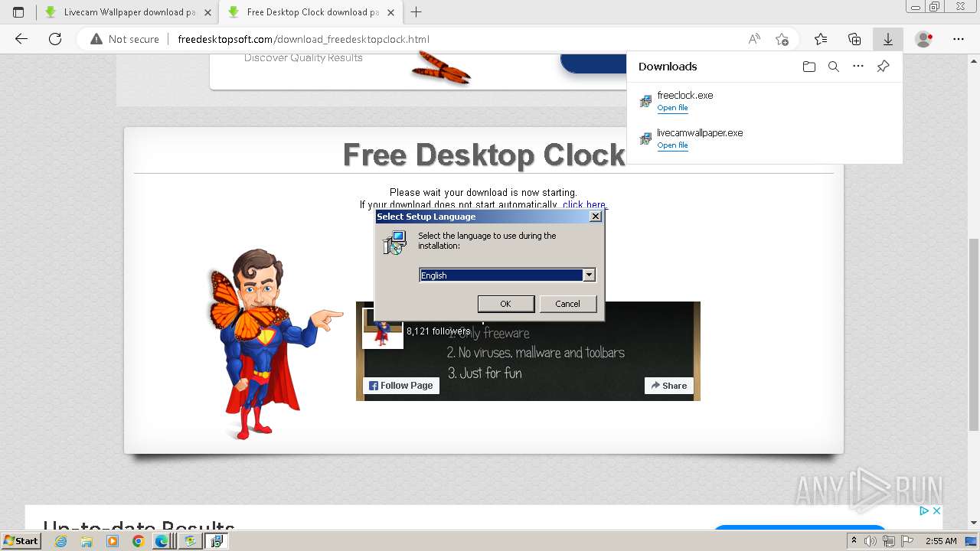This screenshot has height=551, width=980.
Task: Open the Windows Start menu
Action: 21,541
